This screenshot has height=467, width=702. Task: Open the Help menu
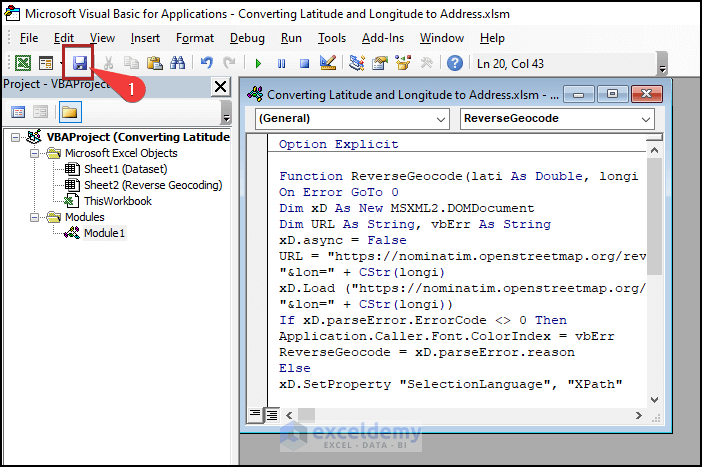pos(492,38)
